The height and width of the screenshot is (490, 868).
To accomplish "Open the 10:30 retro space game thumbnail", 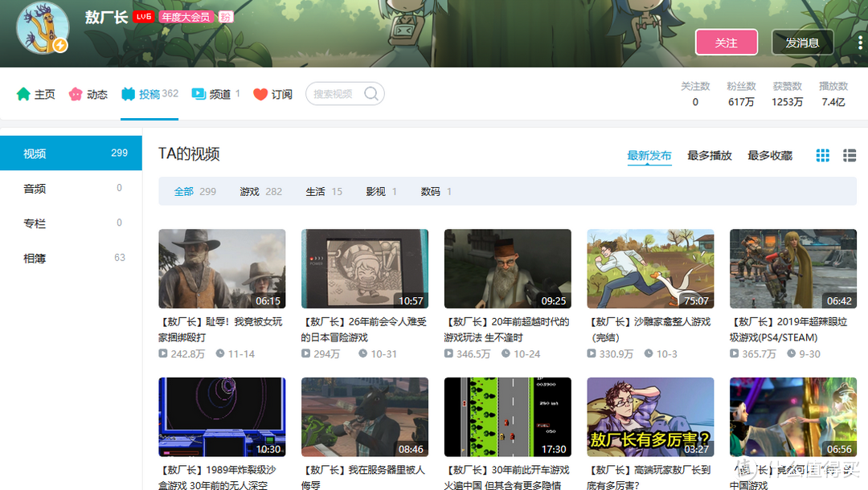I will pyautogui.click(x=222, y=417).
